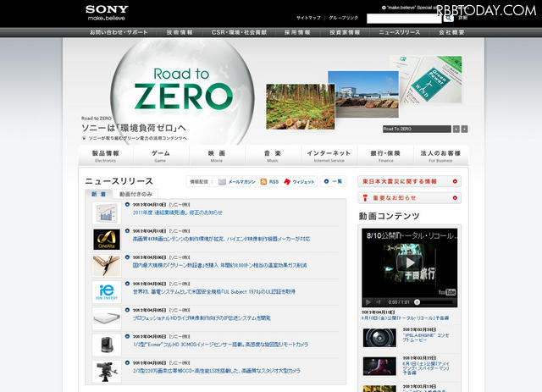
Task: Click the ion energy logo thumbnail
Action: tap(107, 292)
